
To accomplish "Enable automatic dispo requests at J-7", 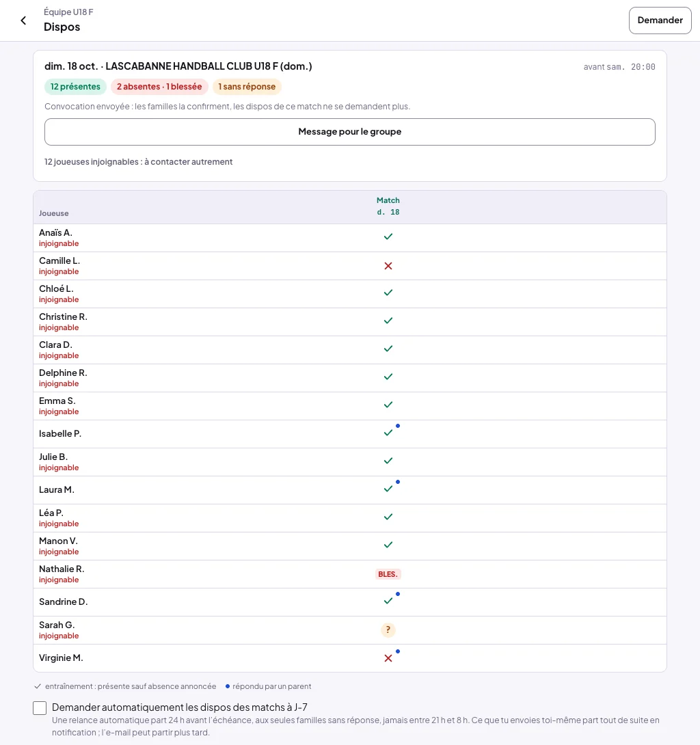I will 40,708.
